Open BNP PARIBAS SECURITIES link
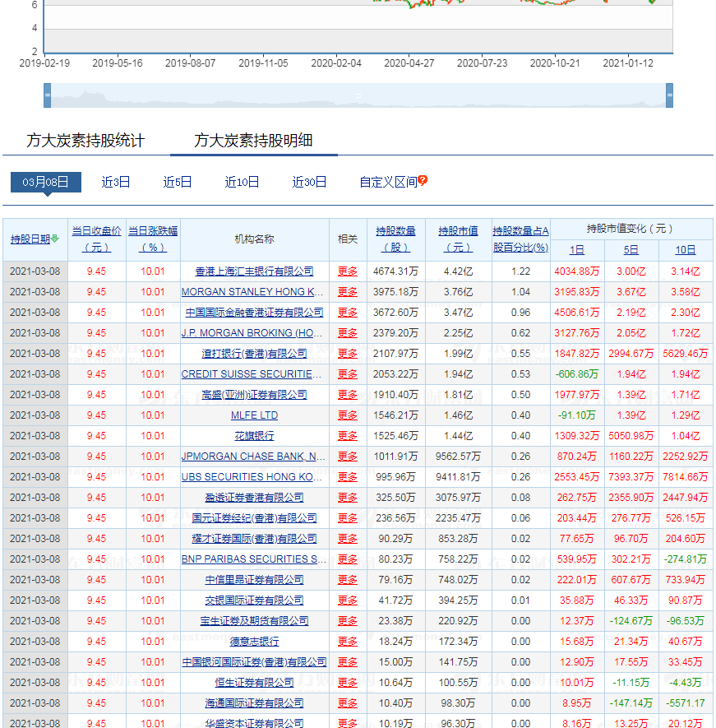The height and width of the screenshot is (728, 716). pos(253,559)
